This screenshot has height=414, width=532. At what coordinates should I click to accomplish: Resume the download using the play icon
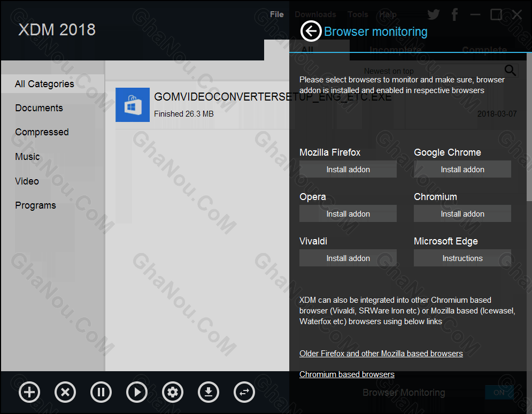point(137,392)
